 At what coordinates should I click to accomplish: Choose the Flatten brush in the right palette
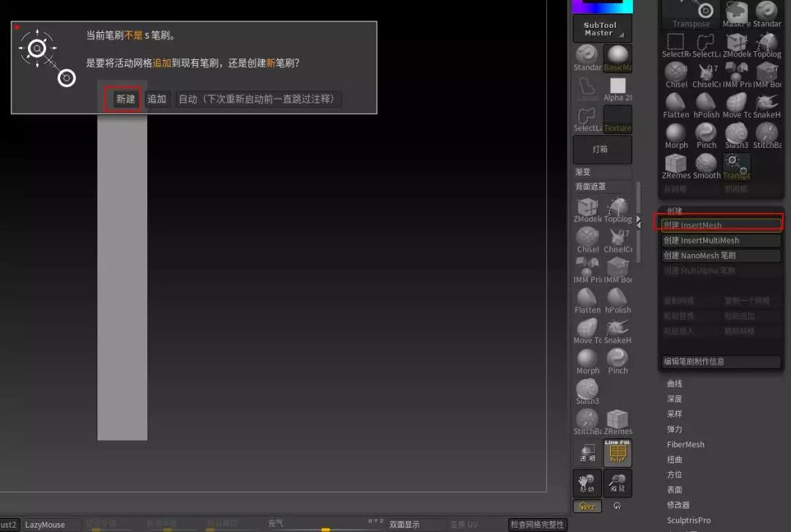[675, 104]
